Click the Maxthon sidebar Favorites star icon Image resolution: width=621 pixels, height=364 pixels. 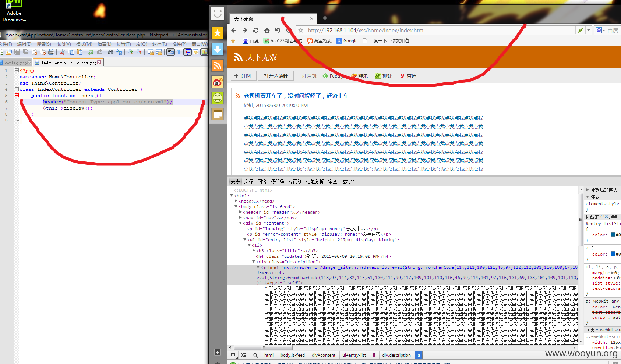(x=218, y=33)
